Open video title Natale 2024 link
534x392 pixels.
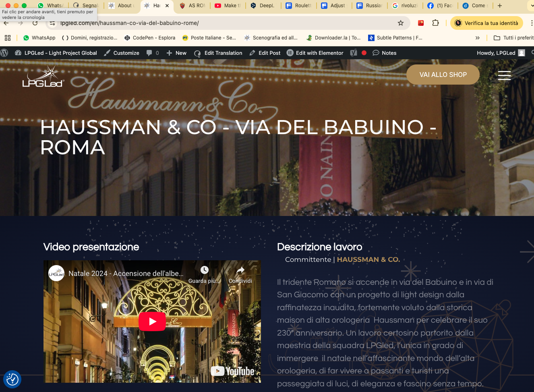126,274
